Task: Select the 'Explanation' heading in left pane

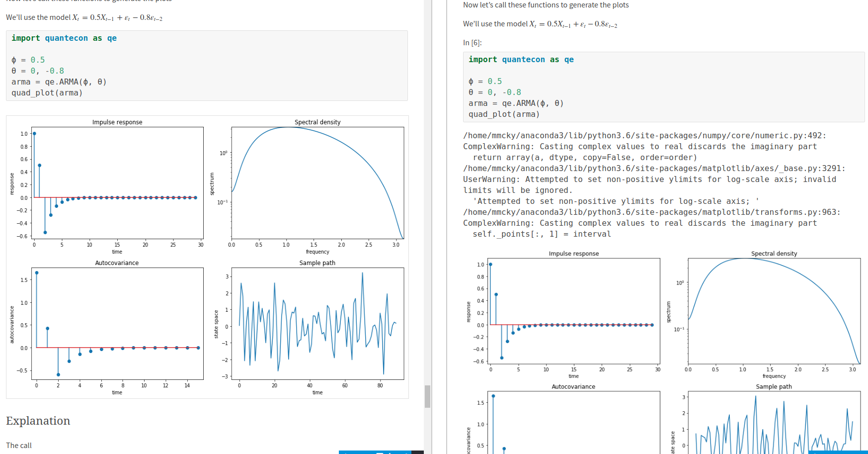Action: [38, 421]
